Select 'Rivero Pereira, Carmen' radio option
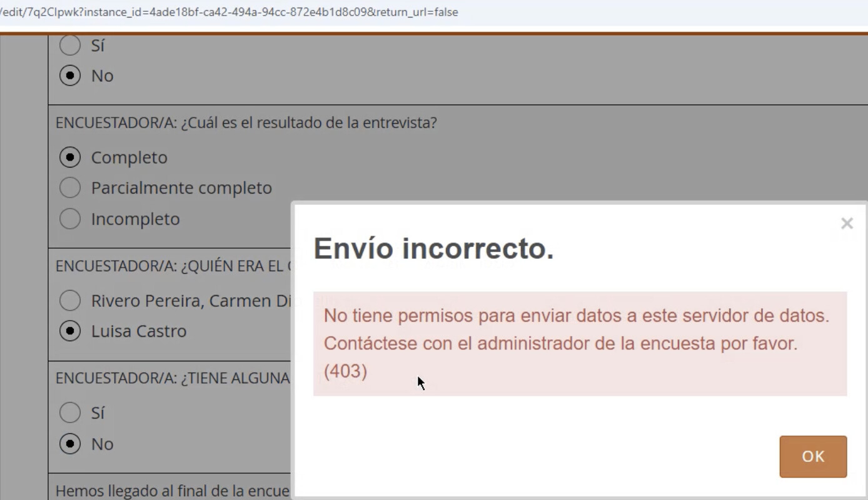The width and height of the screenshot is (868, 500). [x=70, y=301]
